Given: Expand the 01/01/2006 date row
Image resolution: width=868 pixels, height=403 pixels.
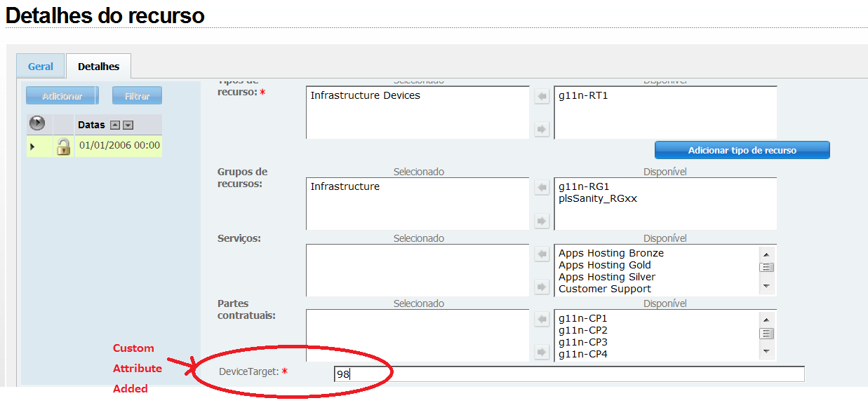Looking at the screenshot, I should click(x=32, y=146).
